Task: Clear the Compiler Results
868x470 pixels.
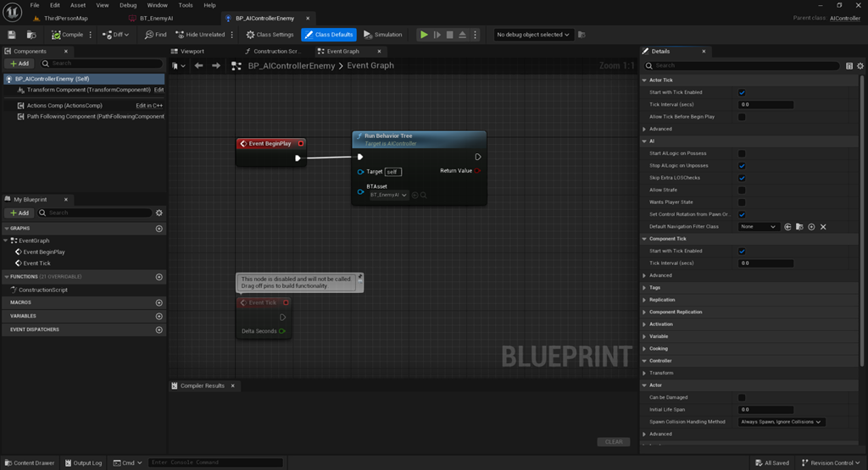Action: (614, 442)
